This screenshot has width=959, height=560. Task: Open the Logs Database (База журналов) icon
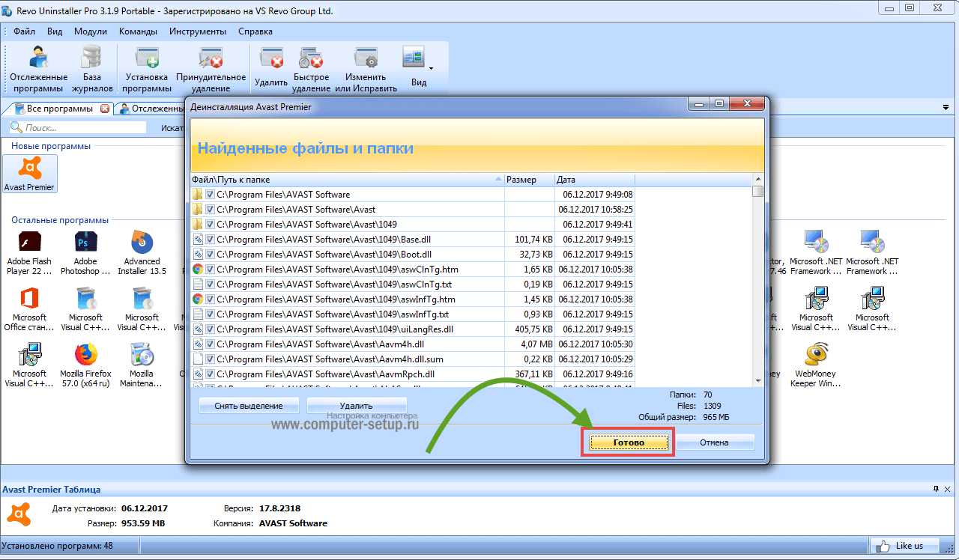[x=92, y=67]
